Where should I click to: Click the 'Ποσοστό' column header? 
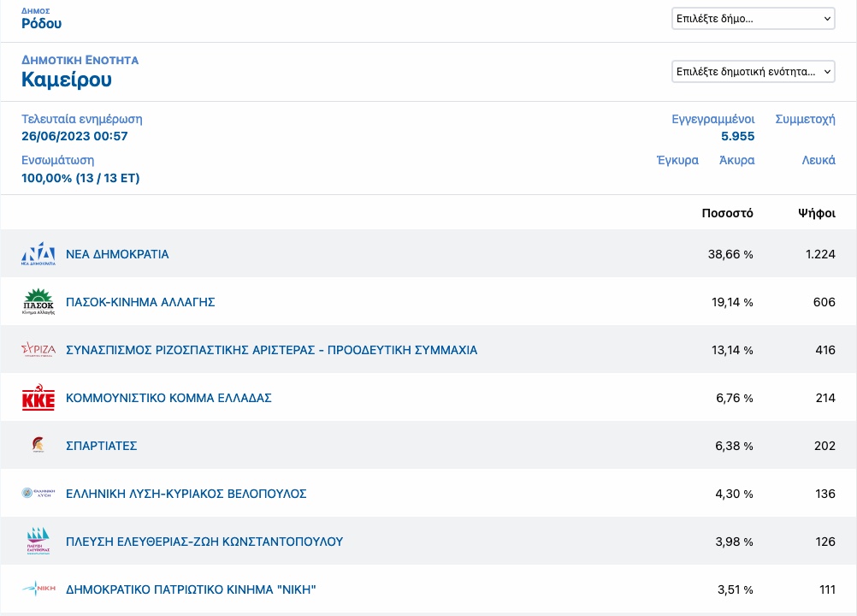click(x=728, y=213)
